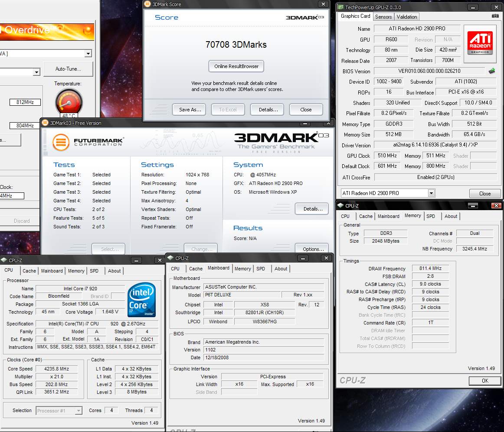Open the GPU selection dropdown in GPU-Z
Image resolution: width=504 pixels, height=432 pixels.
pyautogui.click(x=432, y=193)
